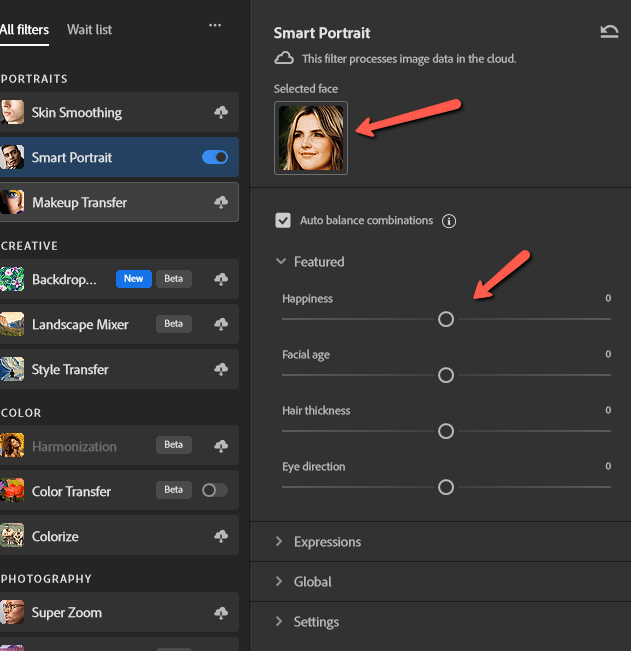
Task: Select the Backdrop filter entry
Action: point(64,279)
